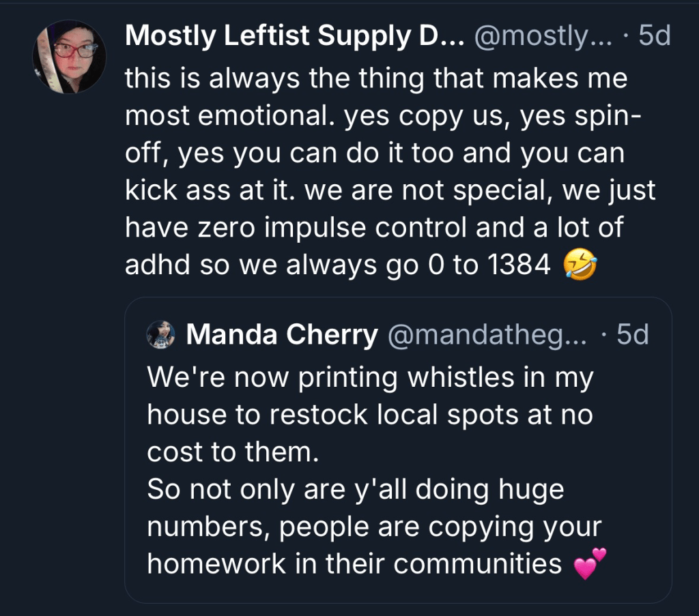Click the @mandatheg... handle
This screenshot has width=699, height=616.
487,335
